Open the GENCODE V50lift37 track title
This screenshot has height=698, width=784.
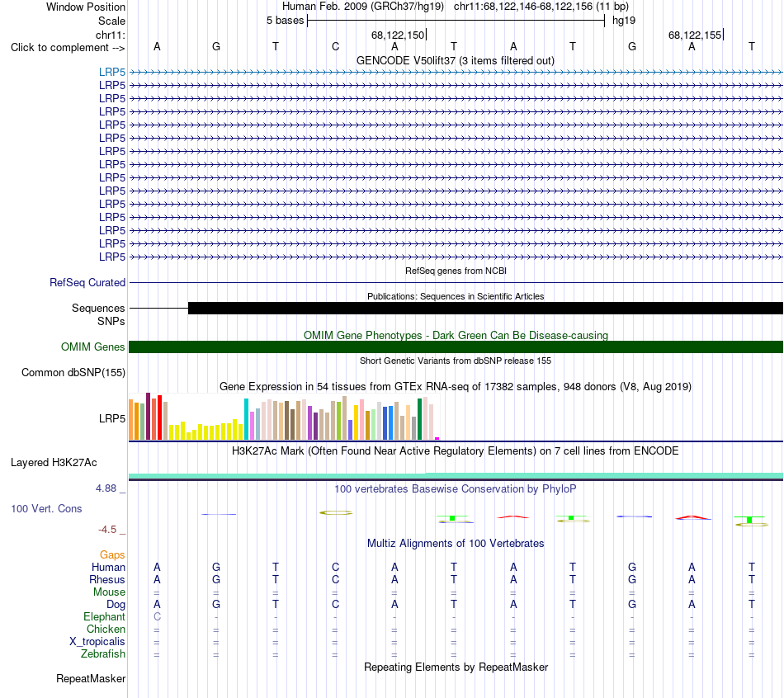[x=455, y=61]
